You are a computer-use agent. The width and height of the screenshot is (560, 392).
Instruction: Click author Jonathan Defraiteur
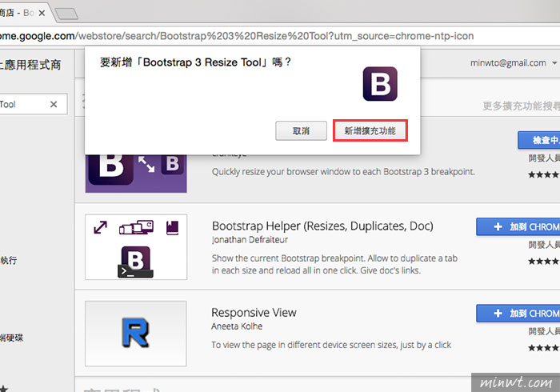(250, 239)
